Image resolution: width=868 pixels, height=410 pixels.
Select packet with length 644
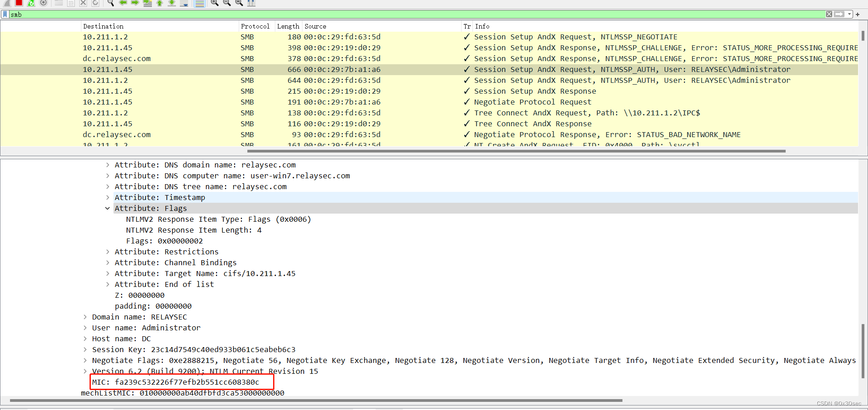coord(429,81)
